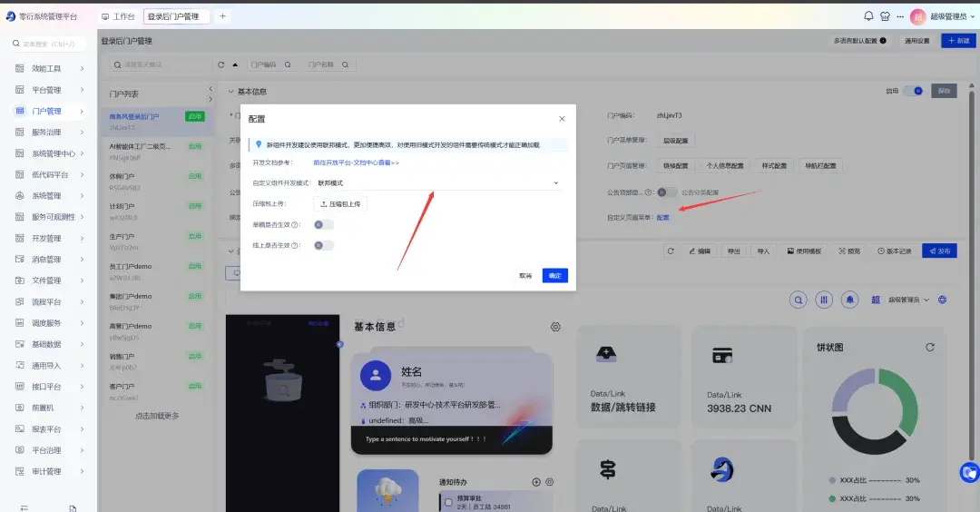Image resolution: width=980 pixels, height=512 pixels.
Task: Click the help icon next to 线上是否生效
Action: coord(295,246)
